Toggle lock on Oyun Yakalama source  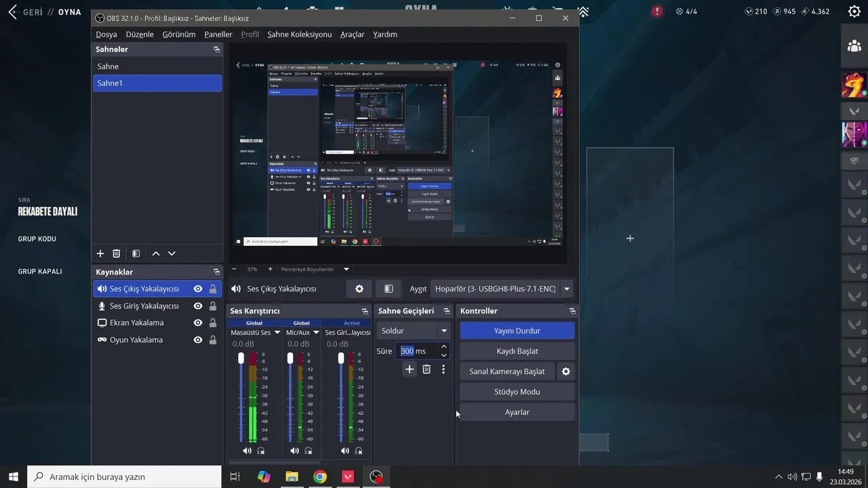click(x=213, y=340)
